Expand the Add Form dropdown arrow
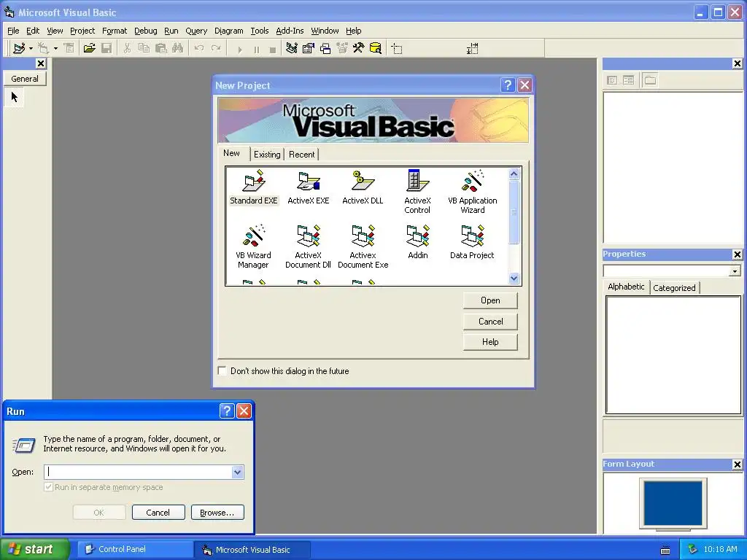 click(55, 49)
